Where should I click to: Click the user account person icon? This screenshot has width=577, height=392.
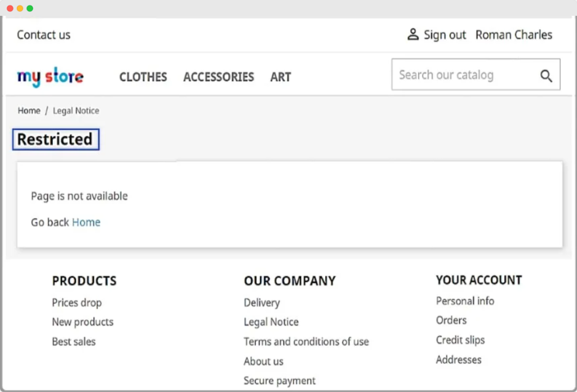(x=413, y=34)
